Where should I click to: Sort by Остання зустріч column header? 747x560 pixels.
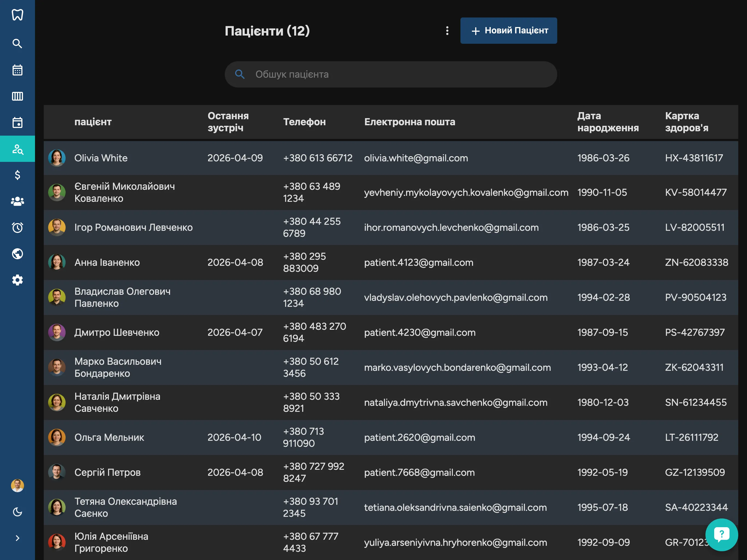pos(228,122)
